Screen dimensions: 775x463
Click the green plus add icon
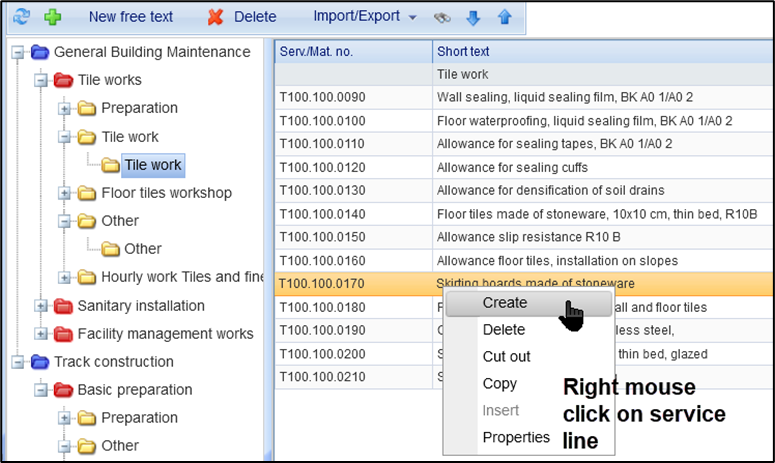[52, 17]
